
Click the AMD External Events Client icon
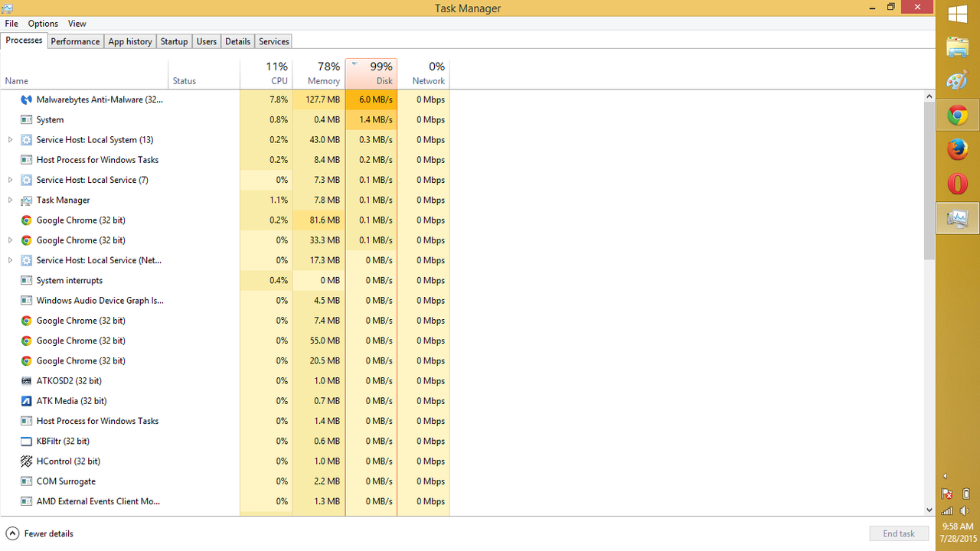point(27,501)
